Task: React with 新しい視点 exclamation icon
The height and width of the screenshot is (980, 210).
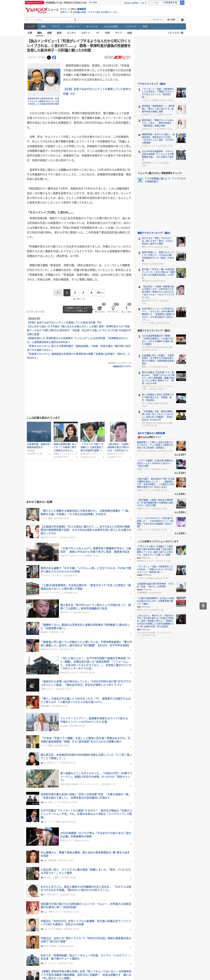Action: (127, 308)
